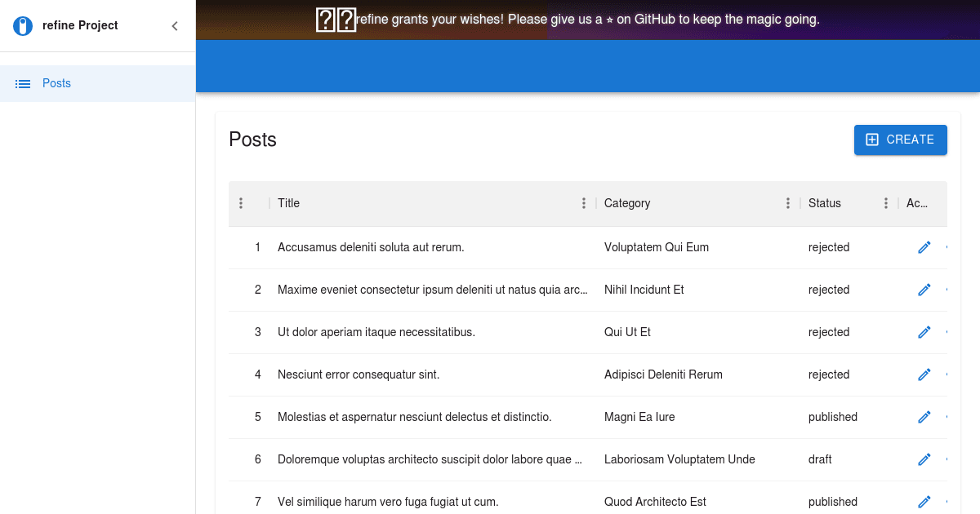Sort by the Status column header
Image resolution: width=980 pixels, height=514 pixels.
825,203
